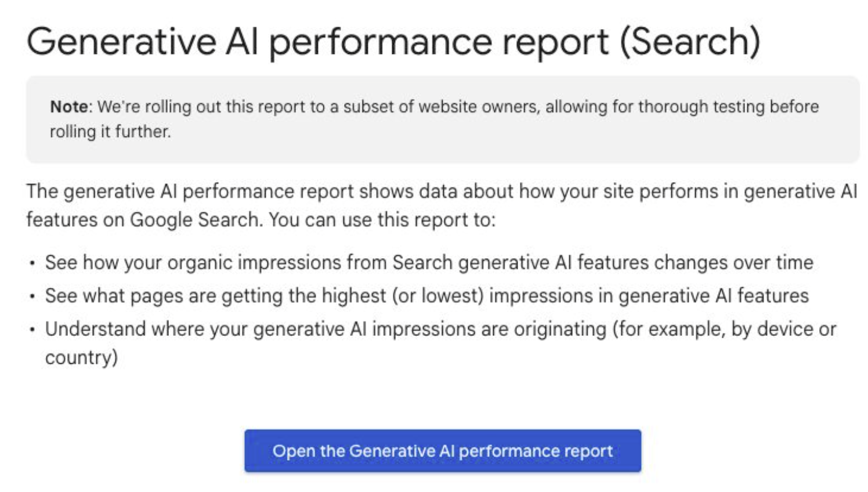Viewport: 868px width, 492px height.
Task: Select the bullet about where impressions originate
Action: click(x=440, y=343)
